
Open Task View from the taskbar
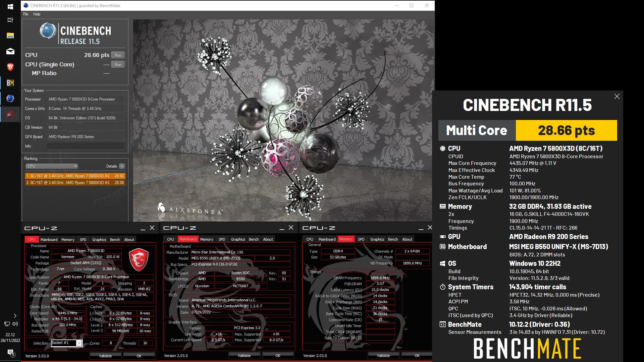click(x=10, y=20)
